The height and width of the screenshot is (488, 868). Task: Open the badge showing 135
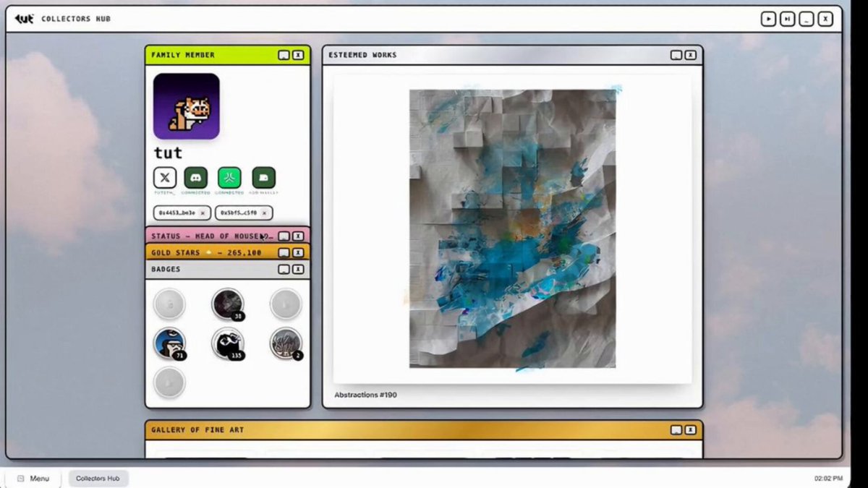(228, 343)
